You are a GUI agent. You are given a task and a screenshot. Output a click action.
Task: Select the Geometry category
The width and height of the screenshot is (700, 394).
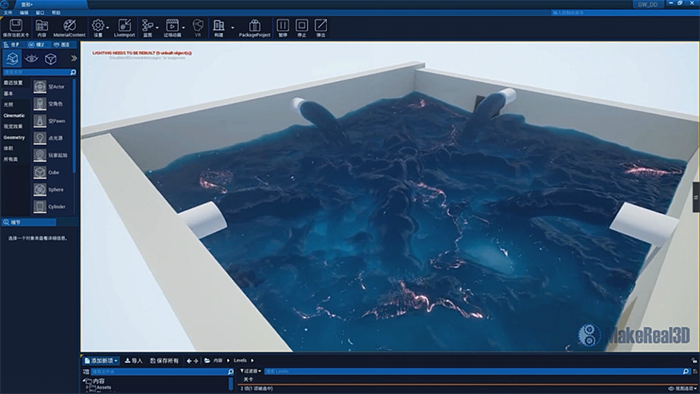[14, 137]
